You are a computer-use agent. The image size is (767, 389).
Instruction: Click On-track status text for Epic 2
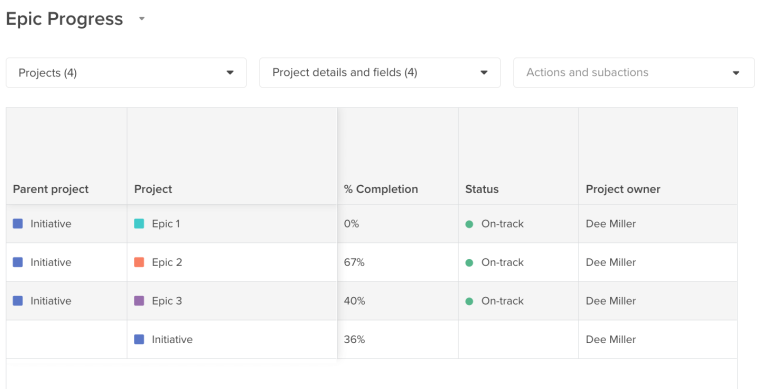502,263
